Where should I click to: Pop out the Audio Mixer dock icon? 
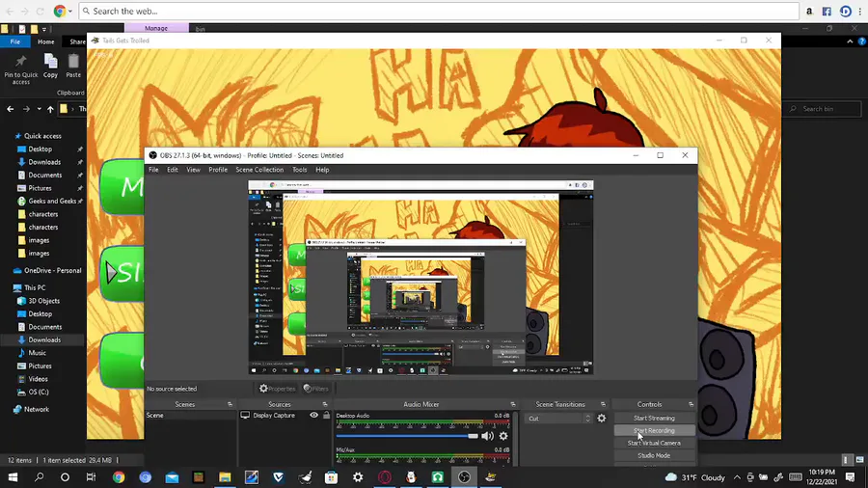[513, 404]
